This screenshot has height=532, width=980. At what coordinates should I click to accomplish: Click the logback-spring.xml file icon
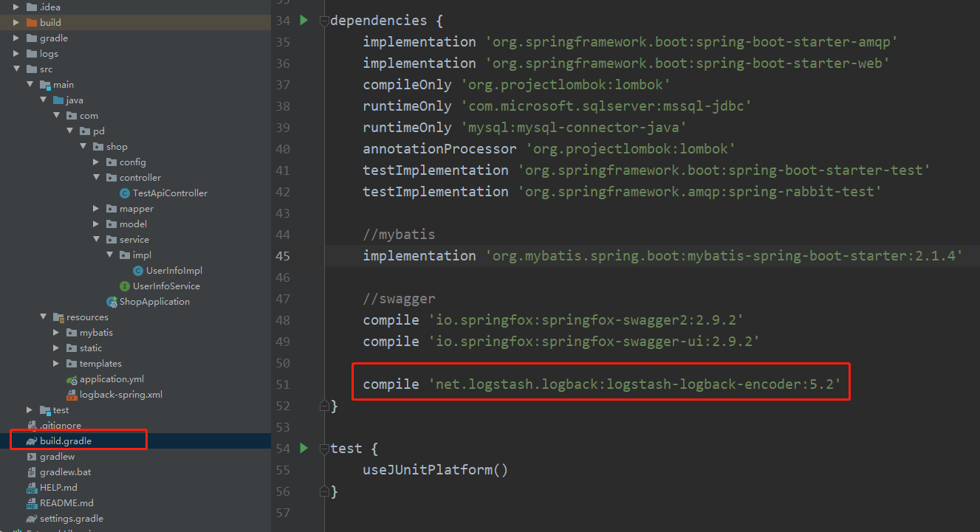pyautogui.click(x=72, y=394)
